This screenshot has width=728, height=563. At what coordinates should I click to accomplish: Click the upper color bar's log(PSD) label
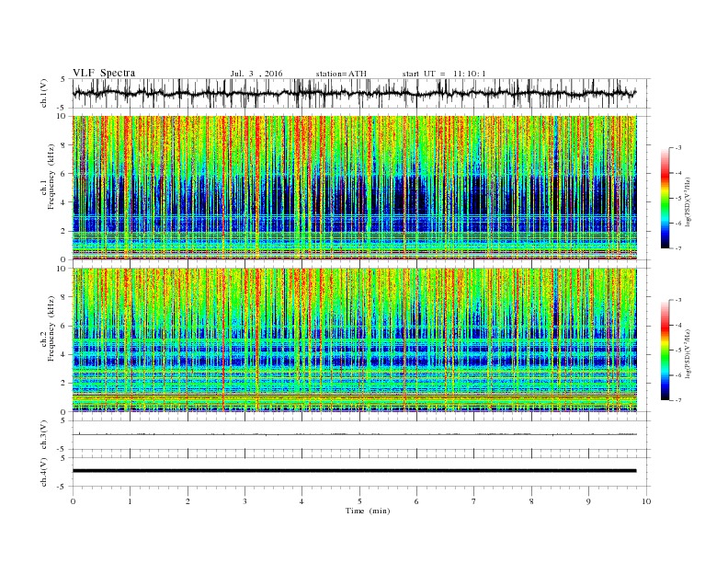(688, 202)
